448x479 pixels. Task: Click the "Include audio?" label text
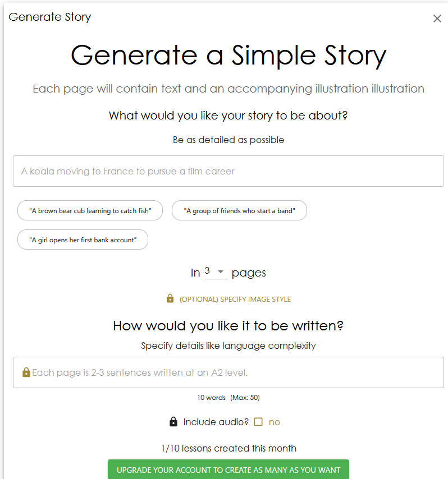point(216,422)
